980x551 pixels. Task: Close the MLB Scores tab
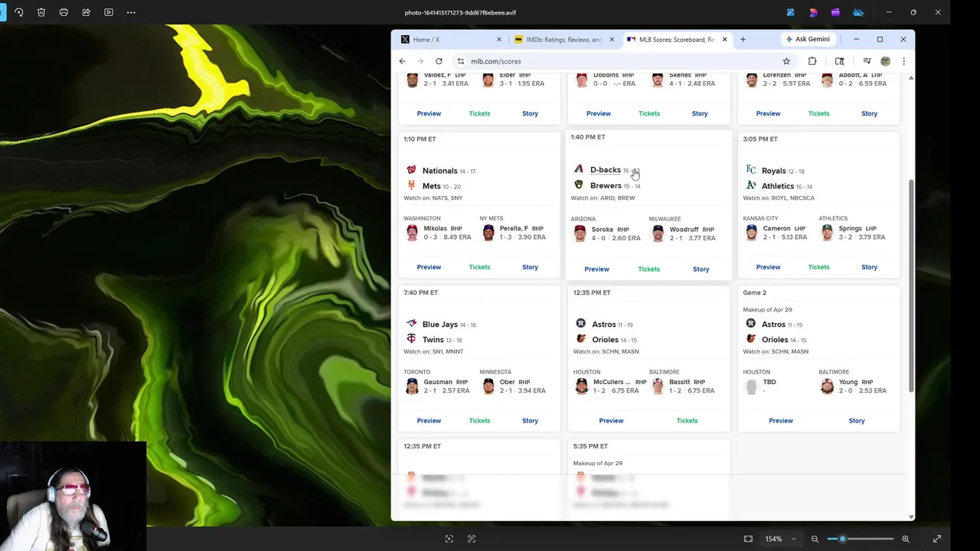click(x=724, y=39)
